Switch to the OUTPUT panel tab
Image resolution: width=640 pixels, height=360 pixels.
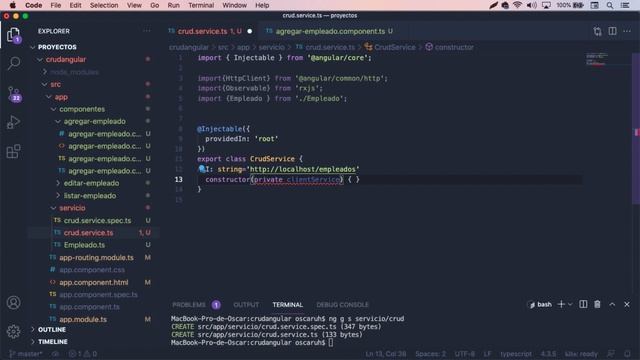click(x=246, y=304)
